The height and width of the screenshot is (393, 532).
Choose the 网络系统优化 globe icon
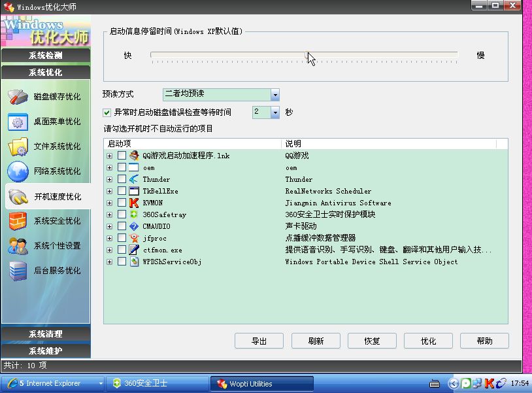click(18, 171)
